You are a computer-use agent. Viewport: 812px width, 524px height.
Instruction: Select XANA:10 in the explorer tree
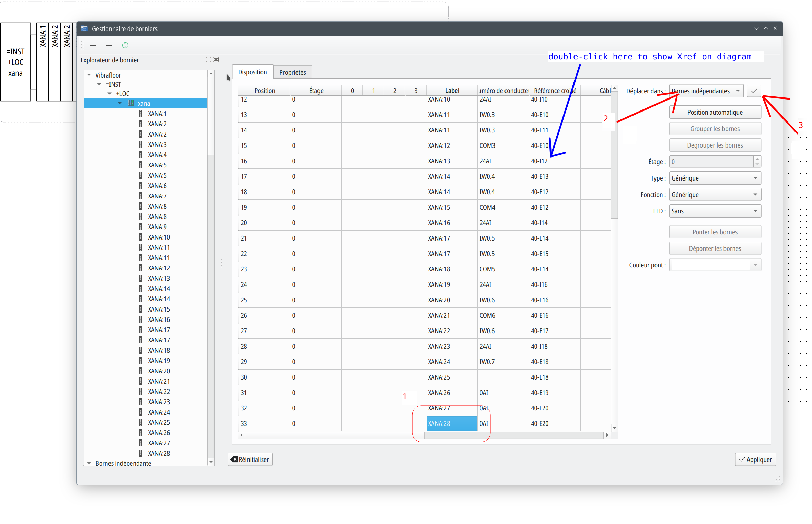tap(159, 237)
